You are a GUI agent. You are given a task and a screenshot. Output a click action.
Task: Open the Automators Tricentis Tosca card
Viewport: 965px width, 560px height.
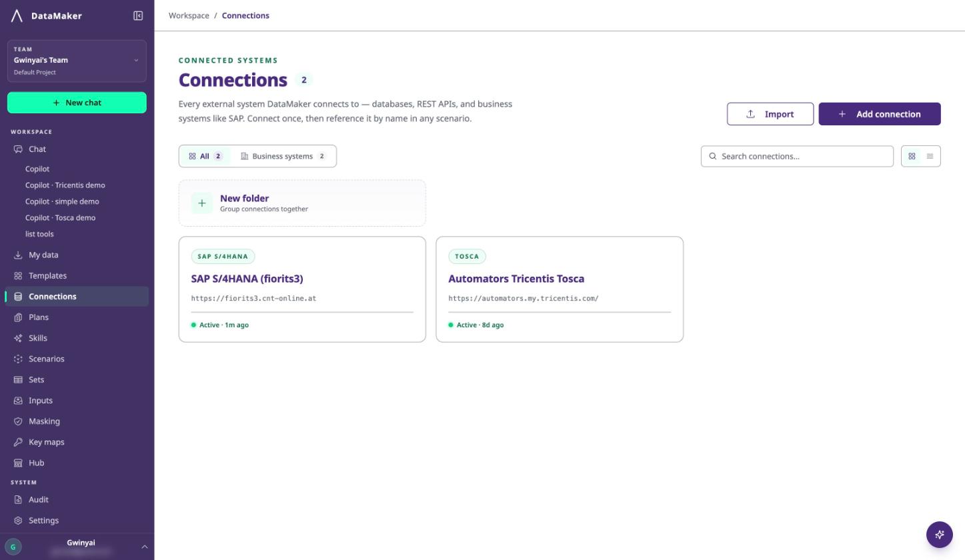tap(560, 289)
